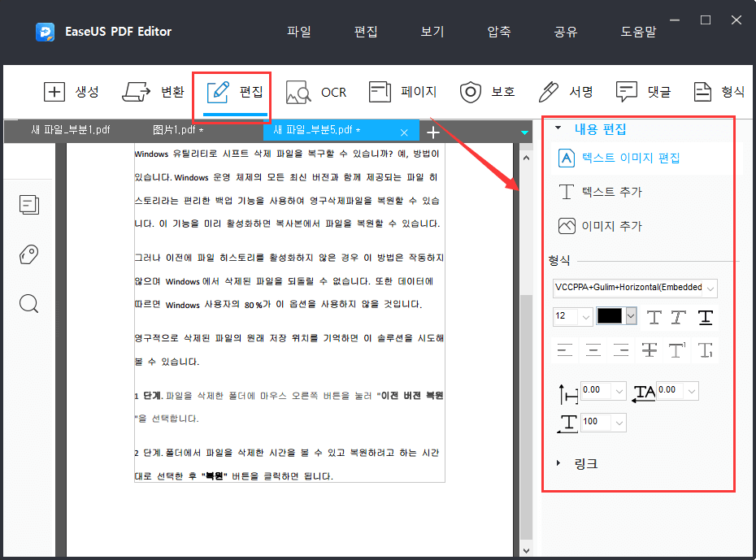Screen dimensions: 756x560
Task: Select the 보호 (Protect) tool
Action: (x=488, y=92)
